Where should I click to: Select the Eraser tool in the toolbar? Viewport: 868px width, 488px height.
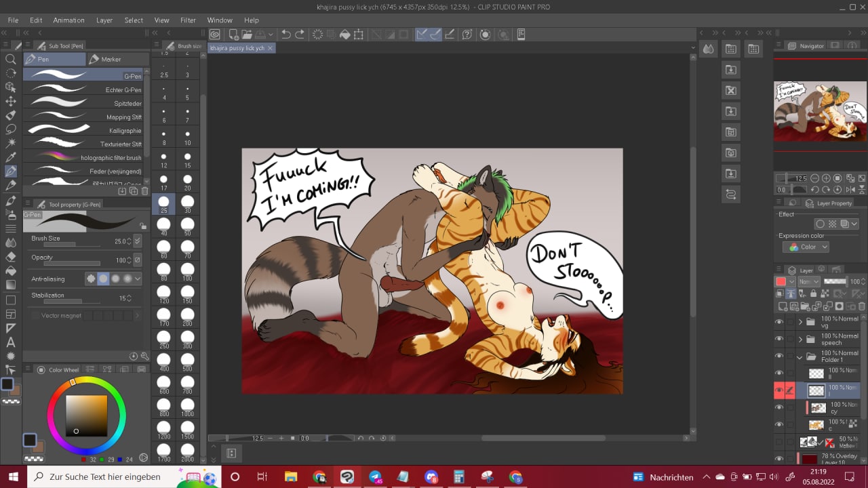[x=11, y=257]
